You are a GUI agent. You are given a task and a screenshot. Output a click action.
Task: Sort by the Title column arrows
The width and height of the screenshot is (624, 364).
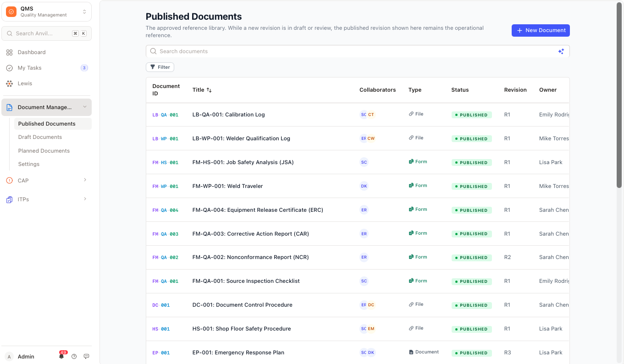coord(209,90)
